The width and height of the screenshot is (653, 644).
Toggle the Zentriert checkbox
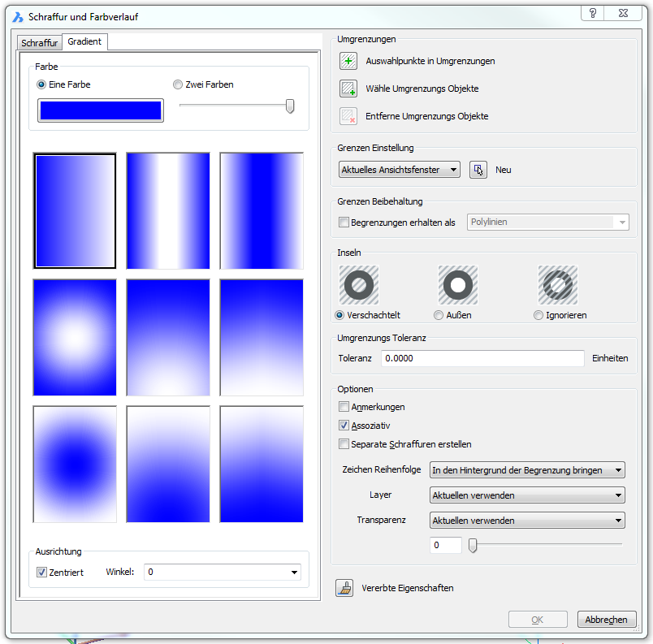pyautogui.click(x=42, y=573)
